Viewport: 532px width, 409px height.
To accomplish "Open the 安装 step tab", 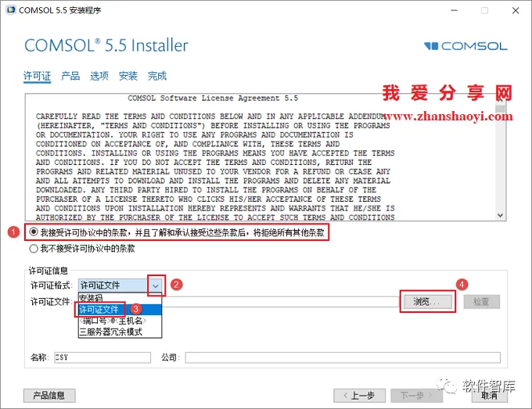I will coord(128,76).
